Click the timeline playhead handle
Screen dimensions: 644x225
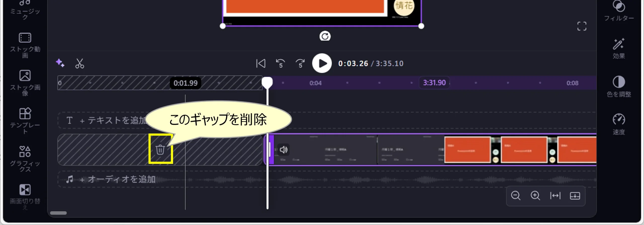267,82
